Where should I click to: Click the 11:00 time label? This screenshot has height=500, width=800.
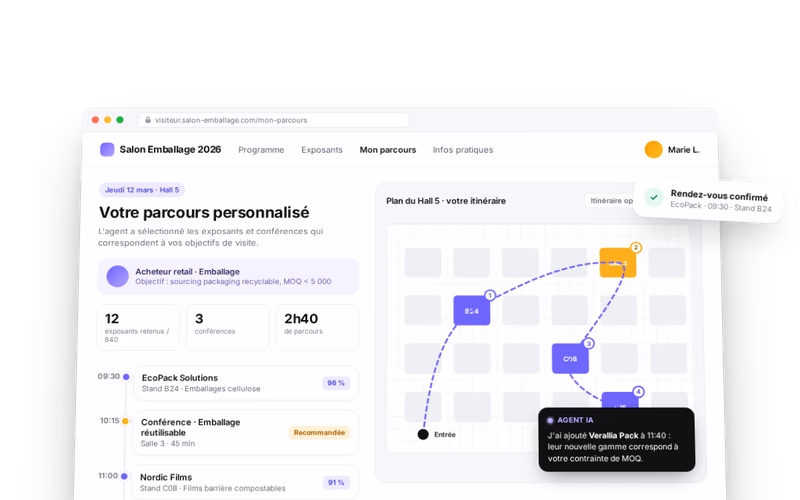tap(108, 476)
